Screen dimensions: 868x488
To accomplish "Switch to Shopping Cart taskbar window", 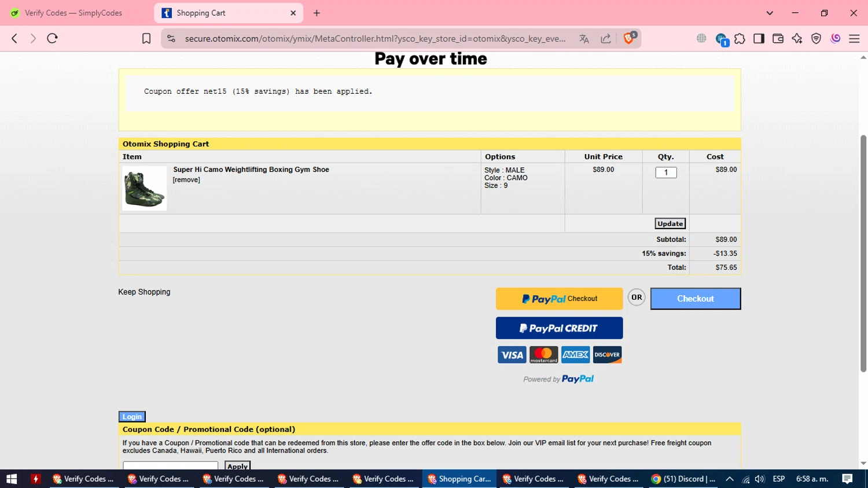I will click(459, 479).
